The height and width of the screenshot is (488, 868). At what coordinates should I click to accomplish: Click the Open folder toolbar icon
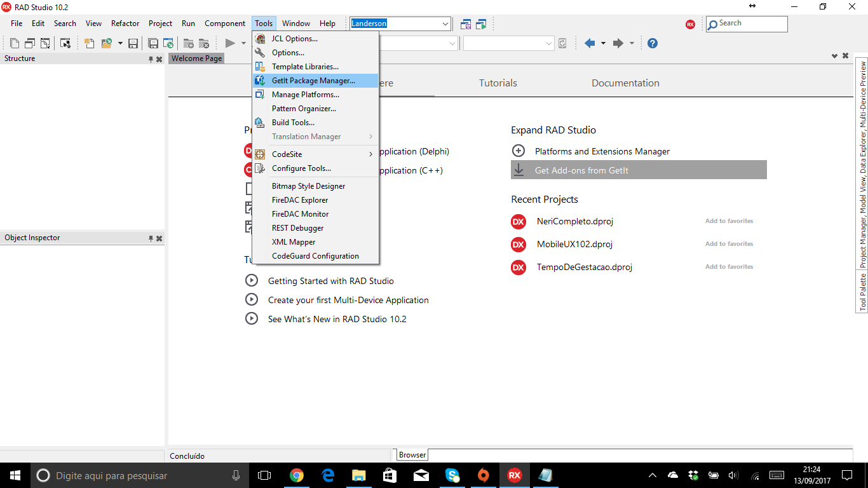106,43
